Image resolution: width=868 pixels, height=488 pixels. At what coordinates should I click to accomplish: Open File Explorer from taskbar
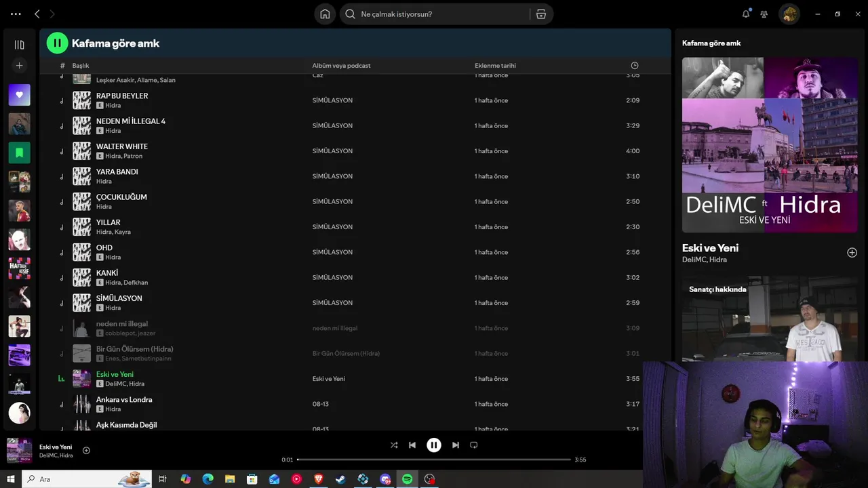[x=230, y=479]
